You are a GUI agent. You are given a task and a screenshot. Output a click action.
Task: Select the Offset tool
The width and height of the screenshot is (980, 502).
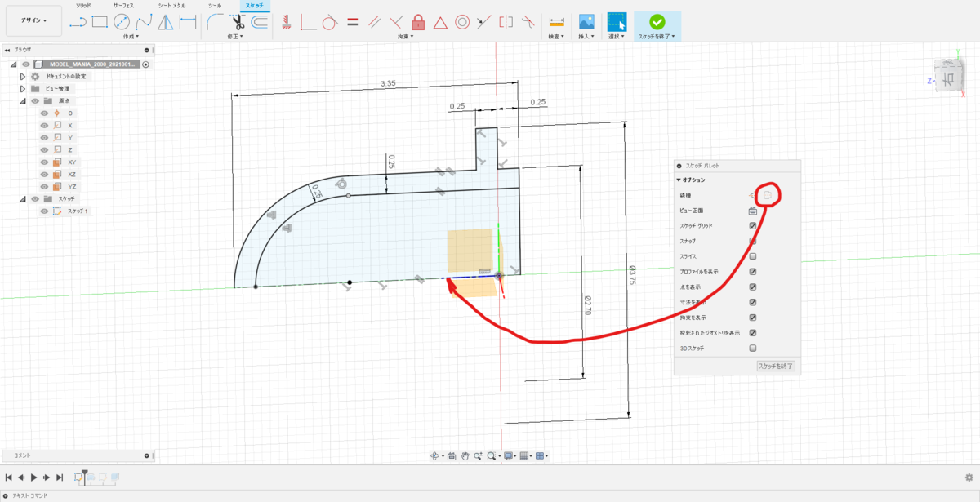260,22
